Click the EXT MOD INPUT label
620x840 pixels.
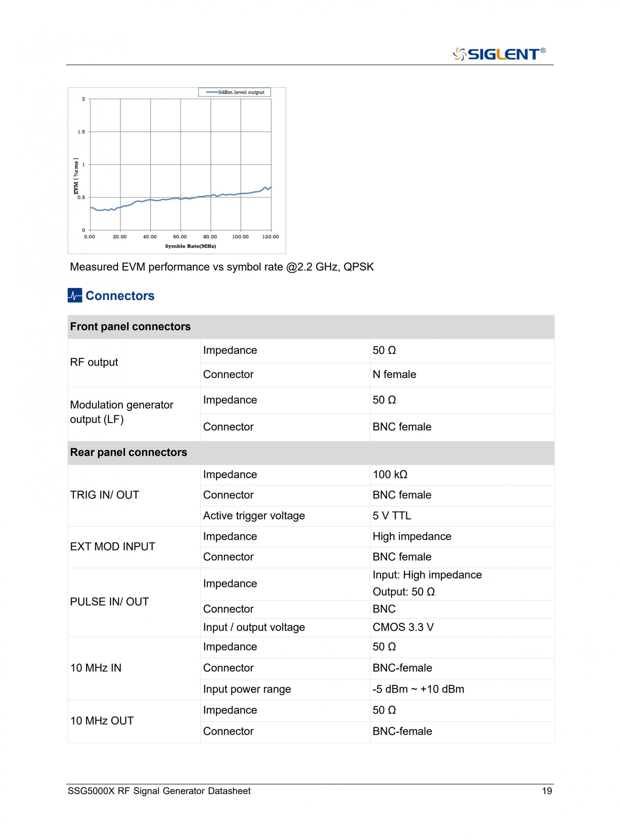(112, 546)
